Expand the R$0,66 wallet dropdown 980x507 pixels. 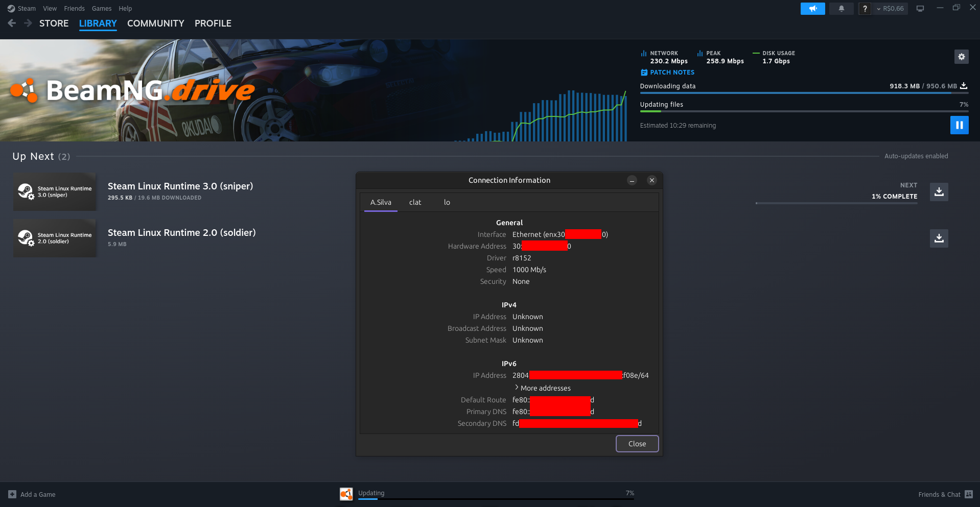pyautogui.click(x=890, y=9)
